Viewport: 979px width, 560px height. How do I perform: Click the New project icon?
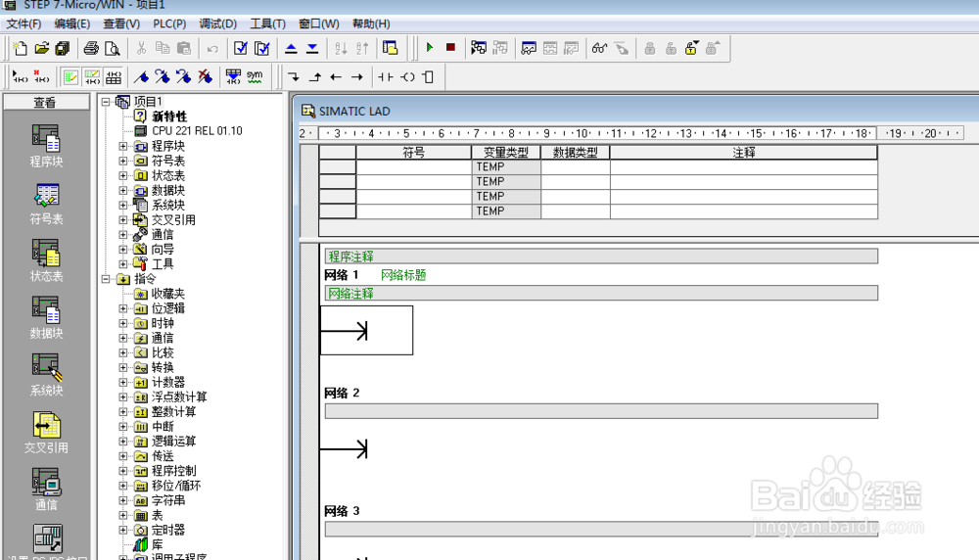click(20, 48)
